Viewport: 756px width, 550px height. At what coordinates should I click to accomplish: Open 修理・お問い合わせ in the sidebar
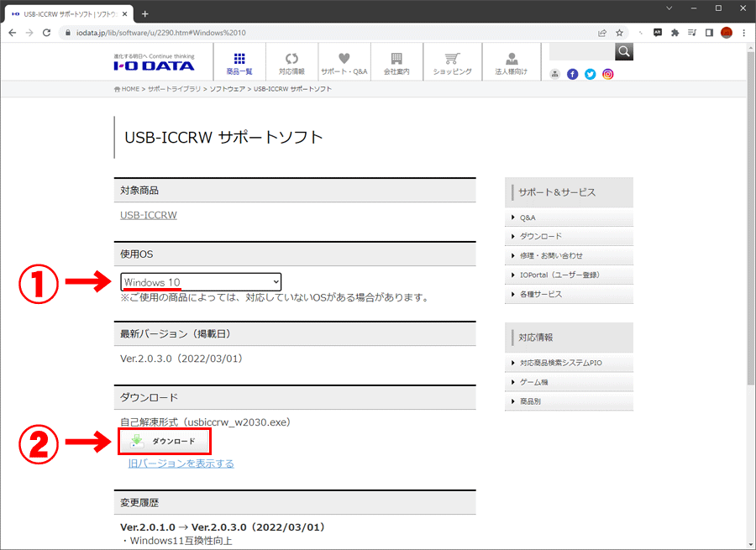tap(569, 255)
